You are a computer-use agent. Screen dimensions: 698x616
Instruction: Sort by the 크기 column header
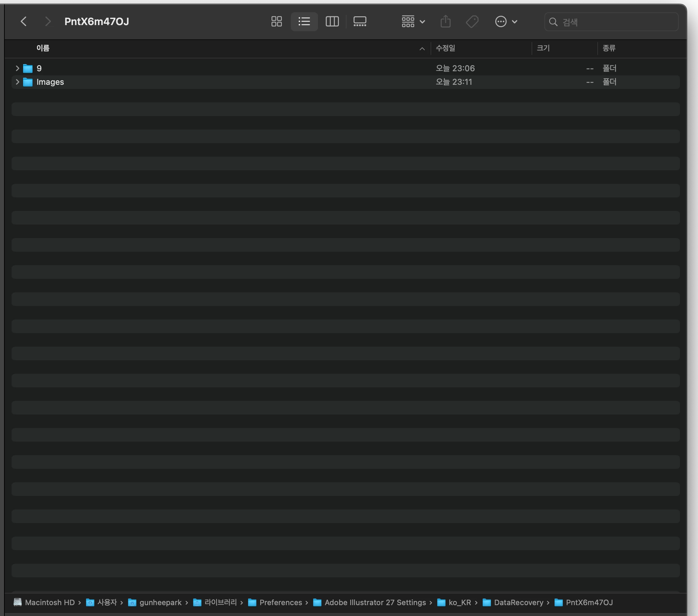[x=543, y=48]
